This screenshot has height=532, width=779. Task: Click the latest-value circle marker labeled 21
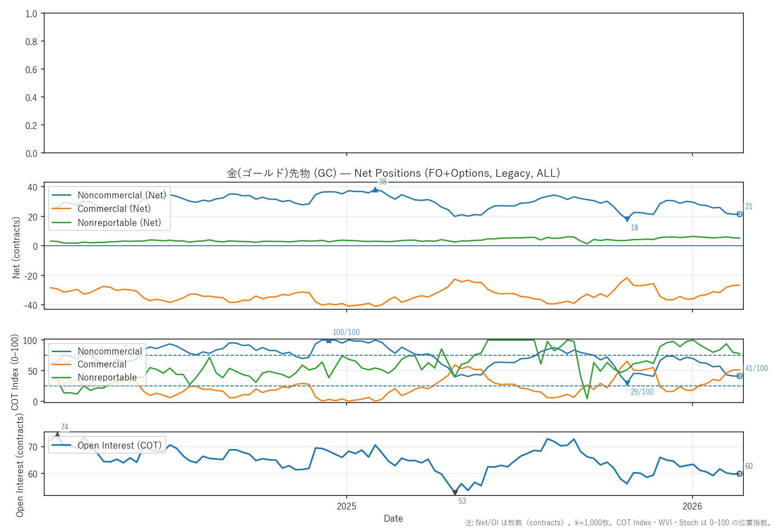click(x=739, y=214)
